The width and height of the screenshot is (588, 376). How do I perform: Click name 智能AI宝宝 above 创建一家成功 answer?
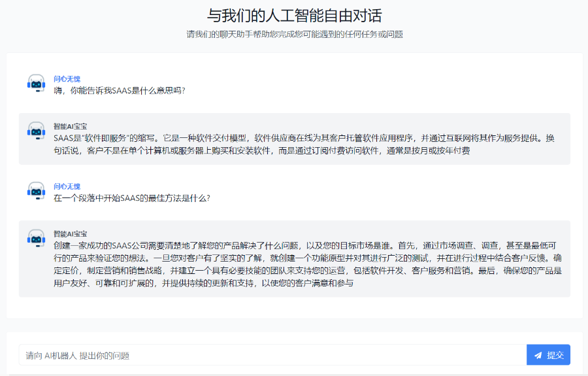(x=70, y=234)
